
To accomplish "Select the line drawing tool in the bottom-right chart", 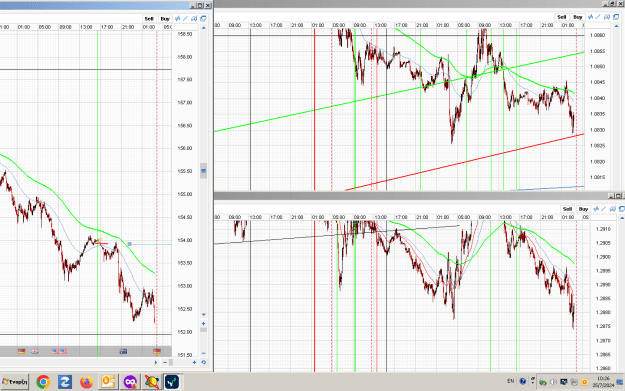I will [604, 209].
